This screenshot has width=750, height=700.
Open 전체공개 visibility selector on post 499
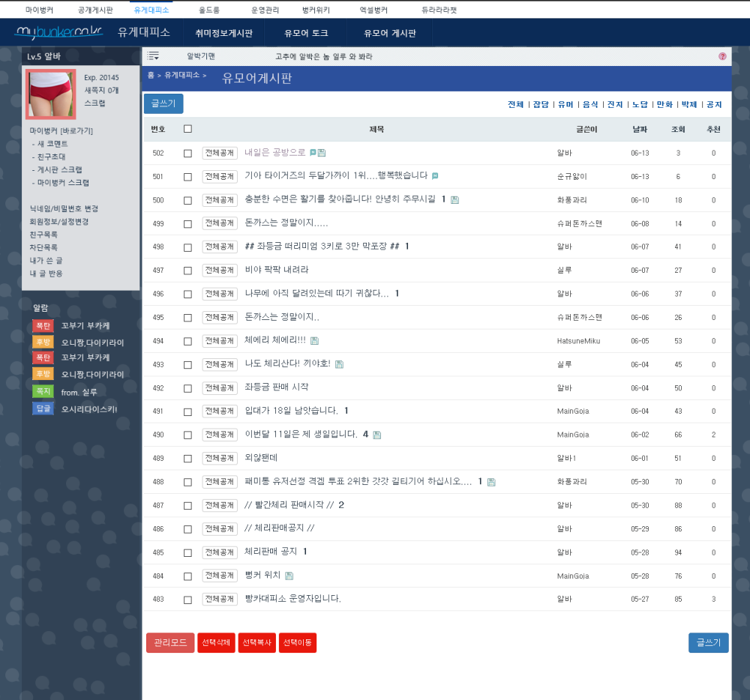220,223
